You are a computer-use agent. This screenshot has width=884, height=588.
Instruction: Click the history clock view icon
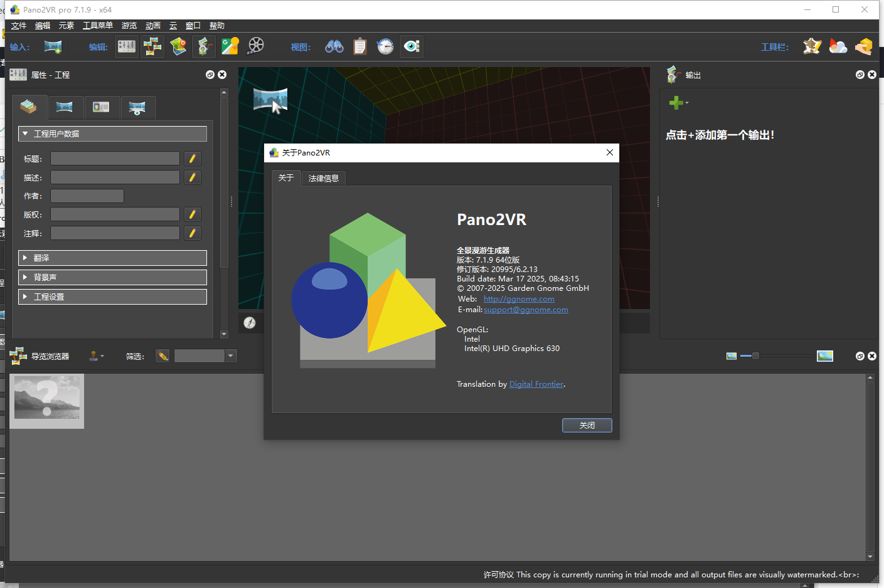click(385, 46)
